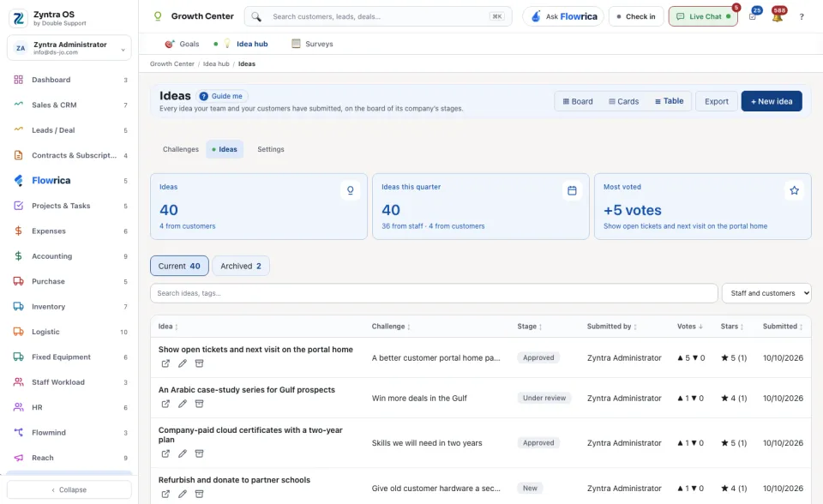
Task: Click the star icon on Most voted card
Action: (794, 190)
